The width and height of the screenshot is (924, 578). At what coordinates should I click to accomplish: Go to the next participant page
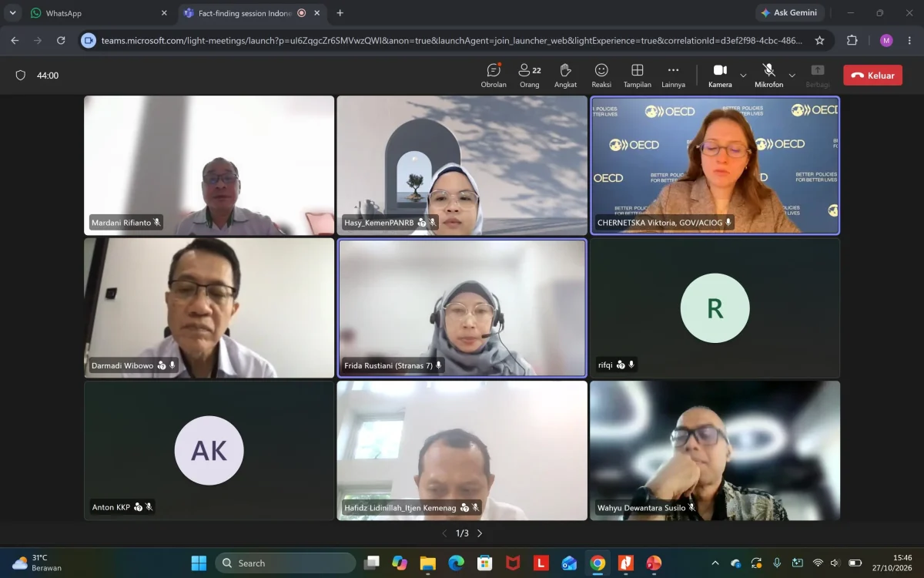tap(480, 533)
